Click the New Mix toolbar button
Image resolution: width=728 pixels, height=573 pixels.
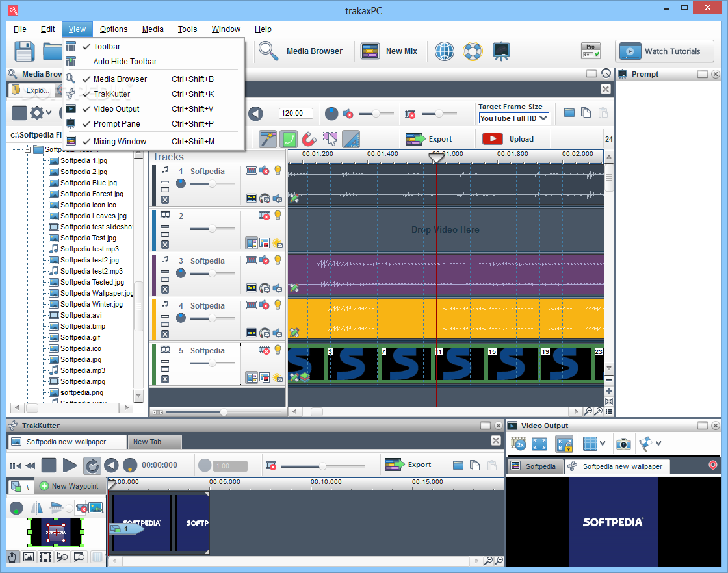point(389,51)
